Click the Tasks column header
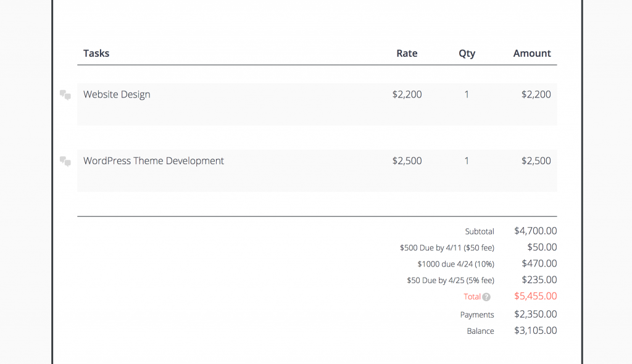 [96, 53]
